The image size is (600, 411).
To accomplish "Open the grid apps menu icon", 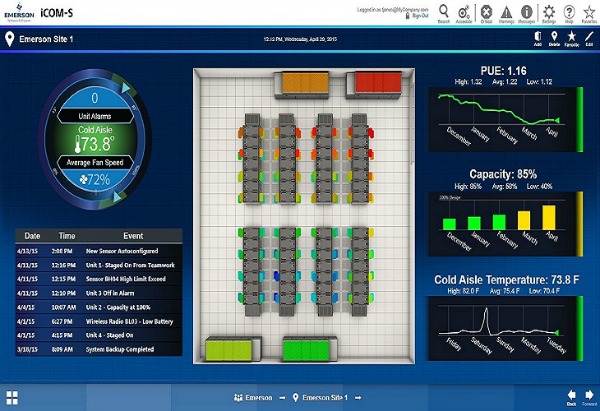I will pos(12,398).
